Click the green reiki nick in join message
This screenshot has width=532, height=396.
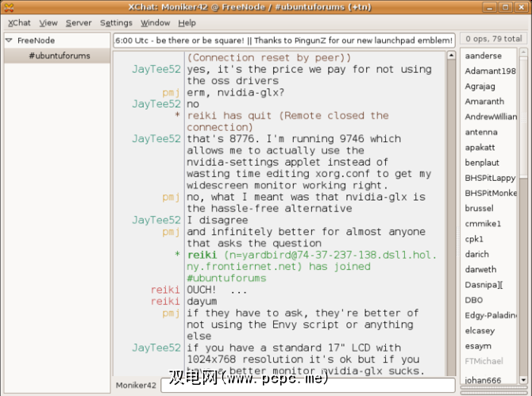202,255
